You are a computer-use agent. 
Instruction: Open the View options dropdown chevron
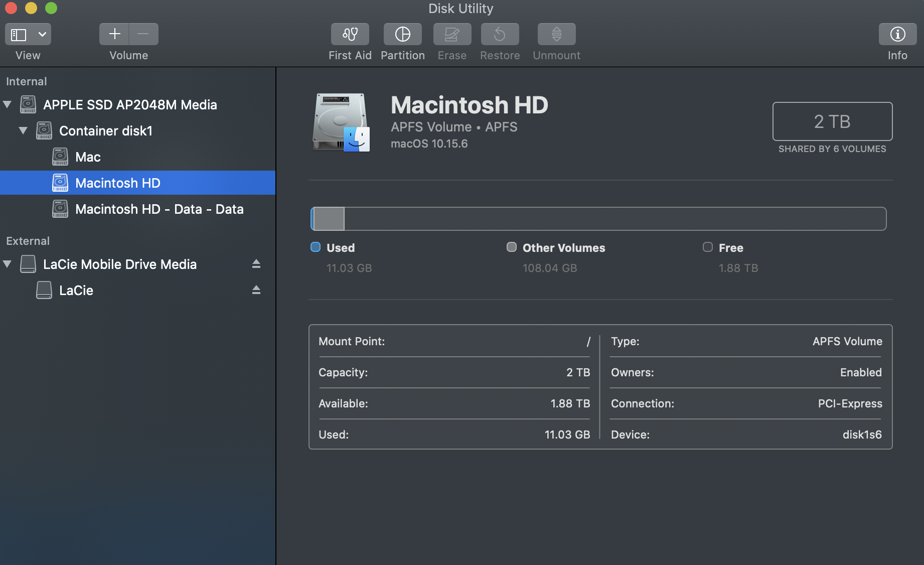[42, 35]
